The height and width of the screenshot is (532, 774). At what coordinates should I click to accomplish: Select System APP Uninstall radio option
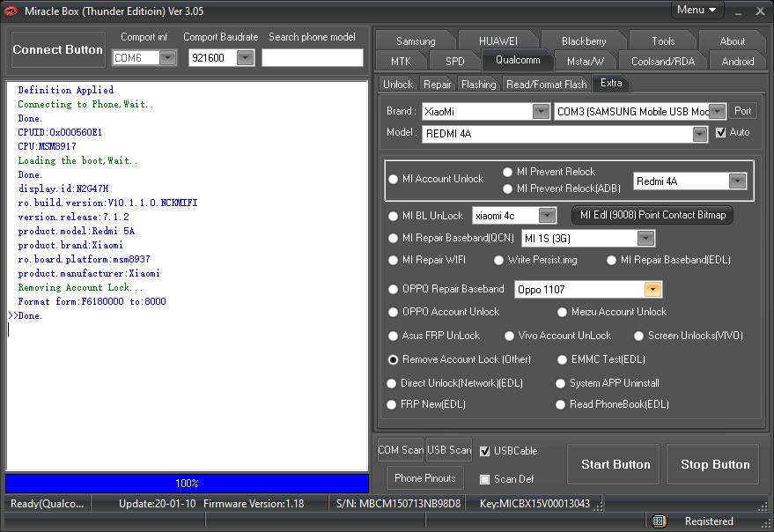click(560, 383)
